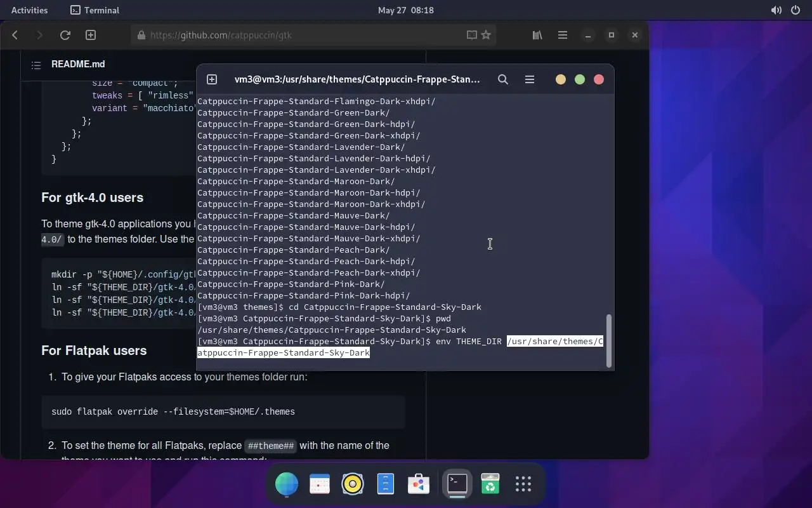Maximize the browser window
The height and width of the screenshot is (508, 812).
(612, 36)
